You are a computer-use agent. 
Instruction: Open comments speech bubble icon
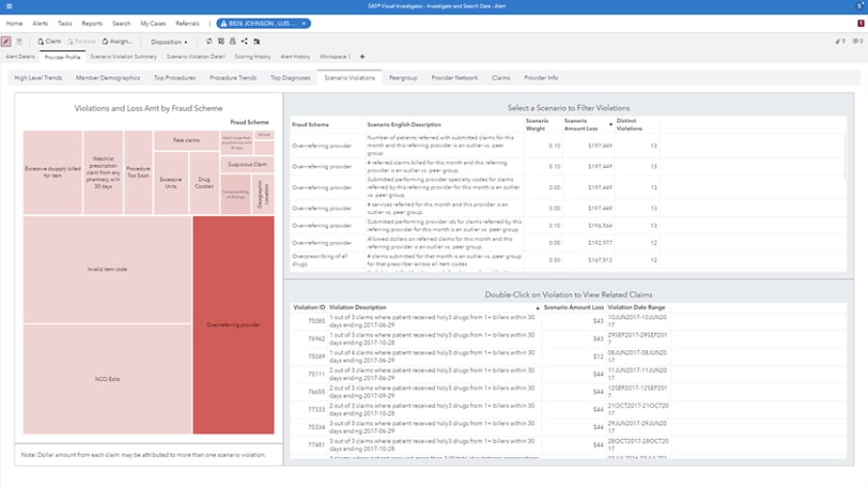tap(857, 41)
